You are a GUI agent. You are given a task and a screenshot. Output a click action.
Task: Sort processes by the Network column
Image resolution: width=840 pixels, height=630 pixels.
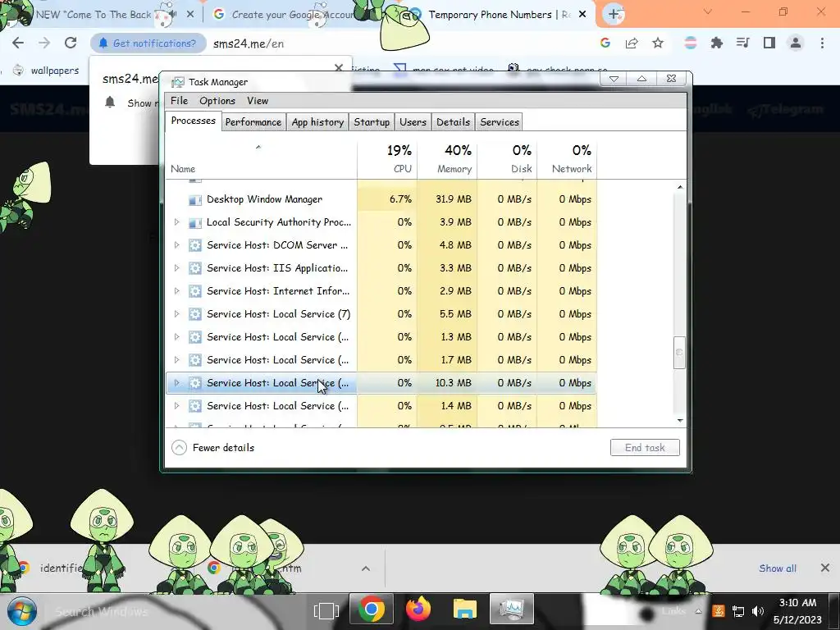coord(568,159)
